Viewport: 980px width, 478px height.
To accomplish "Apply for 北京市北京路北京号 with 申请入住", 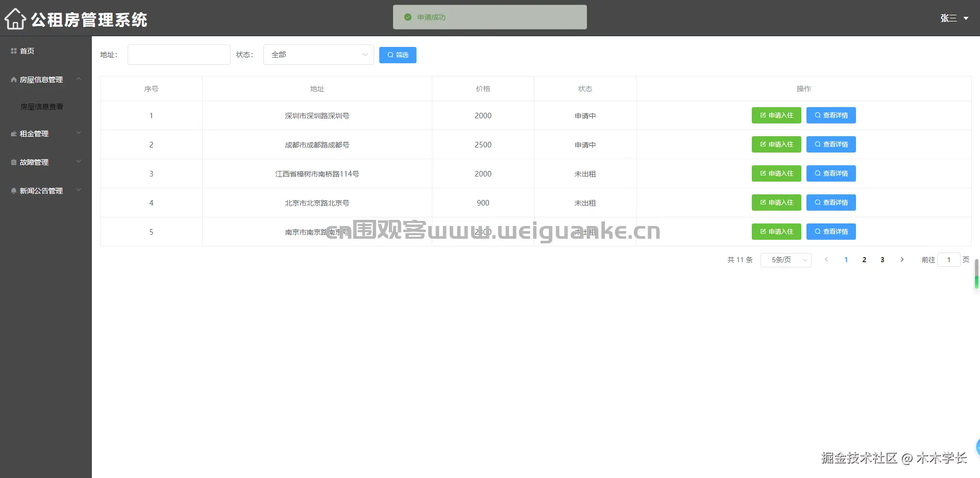I will coord(776,203).
